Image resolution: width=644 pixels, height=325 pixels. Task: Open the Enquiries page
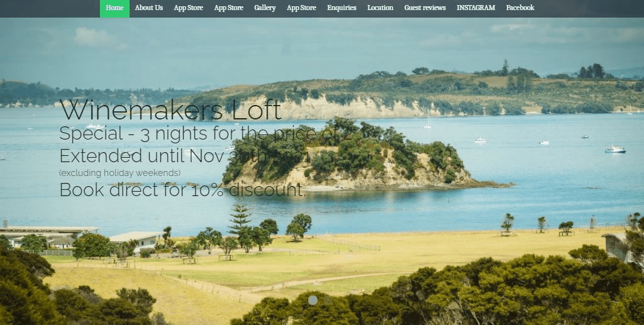341,8
